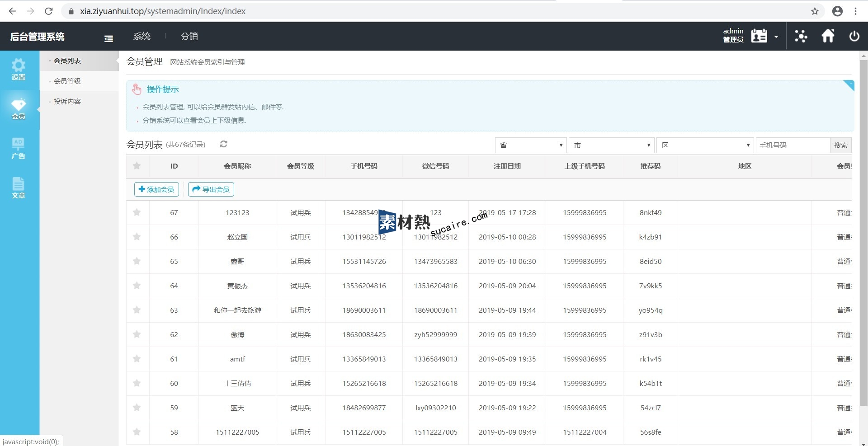Toggle the star for member ID 64
The image size is (868, 446).
point(137,286)
